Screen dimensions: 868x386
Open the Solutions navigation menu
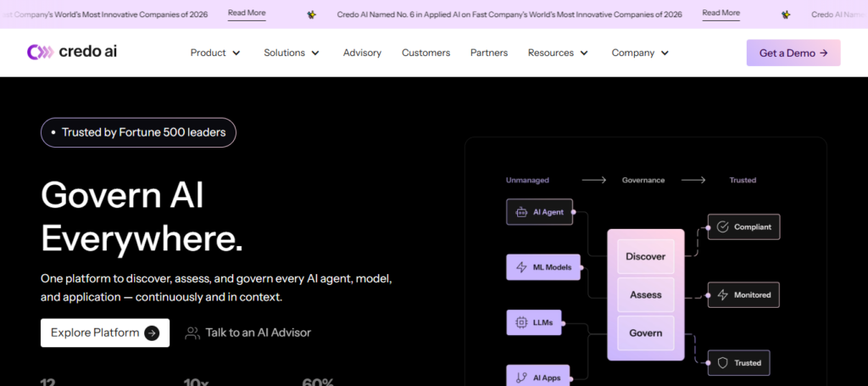click(292, 53)
